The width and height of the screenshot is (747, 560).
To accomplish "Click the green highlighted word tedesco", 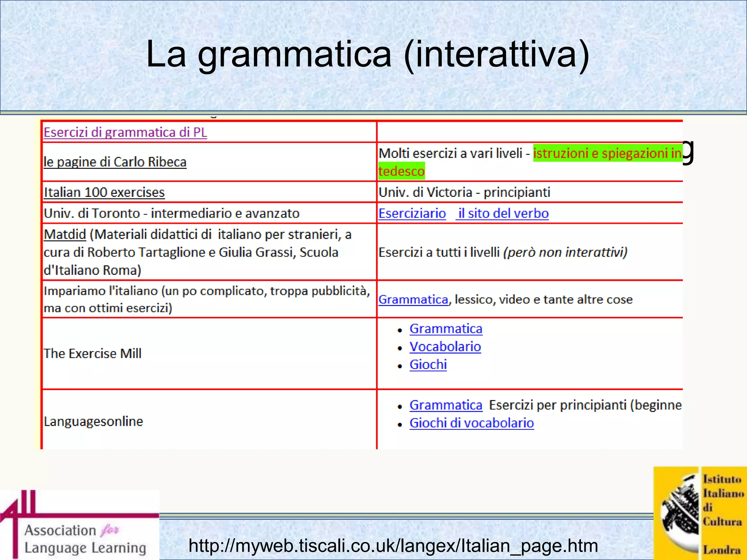I will pyautogui.click(x=401, y=171).
